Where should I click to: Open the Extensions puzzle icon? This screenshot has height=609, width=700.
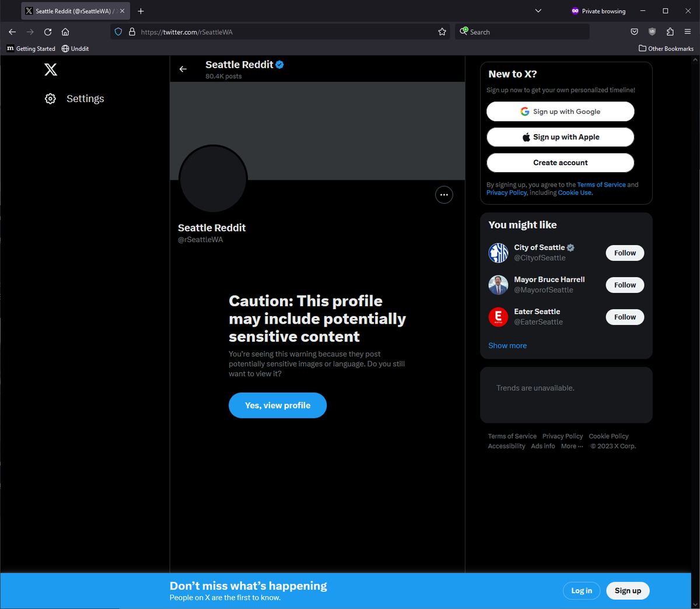670,32
